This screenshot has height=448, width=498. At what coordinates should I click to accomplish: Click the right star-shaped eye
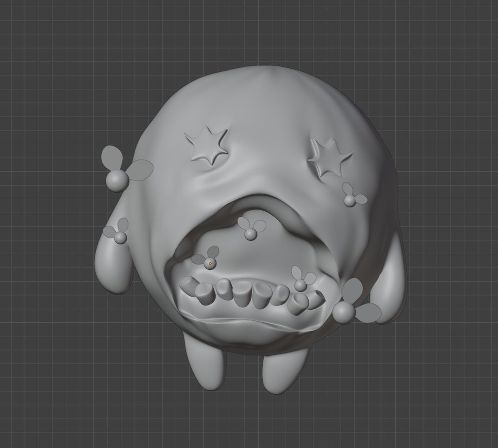tap(330, 157)
